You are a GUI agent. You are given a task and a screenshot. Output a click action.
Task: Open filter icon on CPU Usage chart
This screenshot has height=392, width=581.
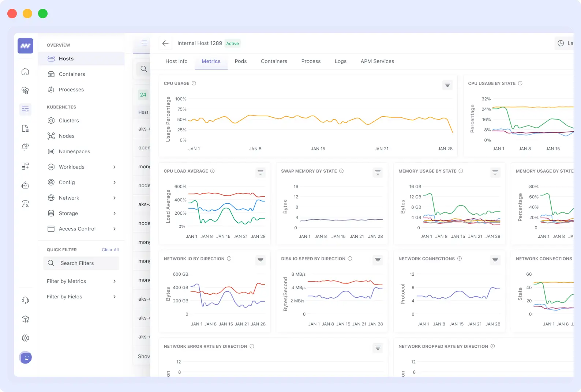coord(447,85)
